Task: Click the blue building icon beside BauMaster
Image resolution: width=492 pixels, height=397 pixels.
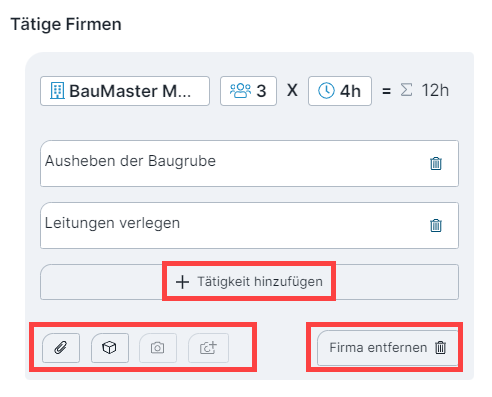Action: (57, 91)
